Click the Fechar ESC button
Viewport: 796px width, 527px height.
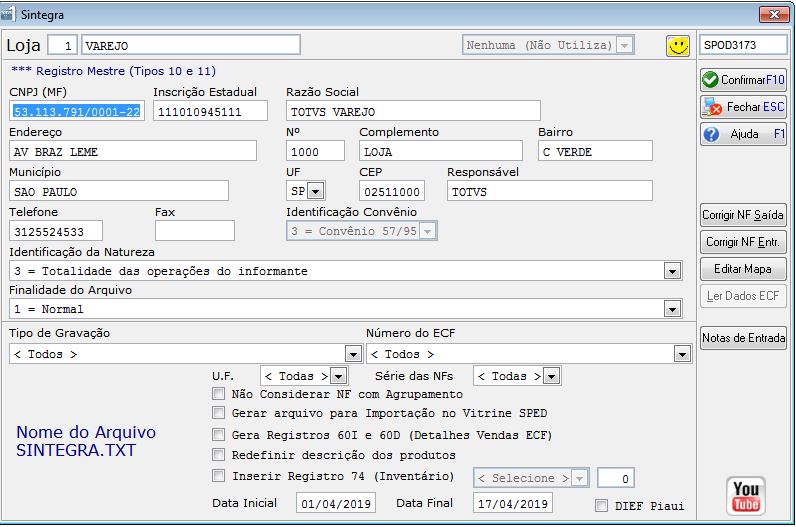[x=743, y=107]
